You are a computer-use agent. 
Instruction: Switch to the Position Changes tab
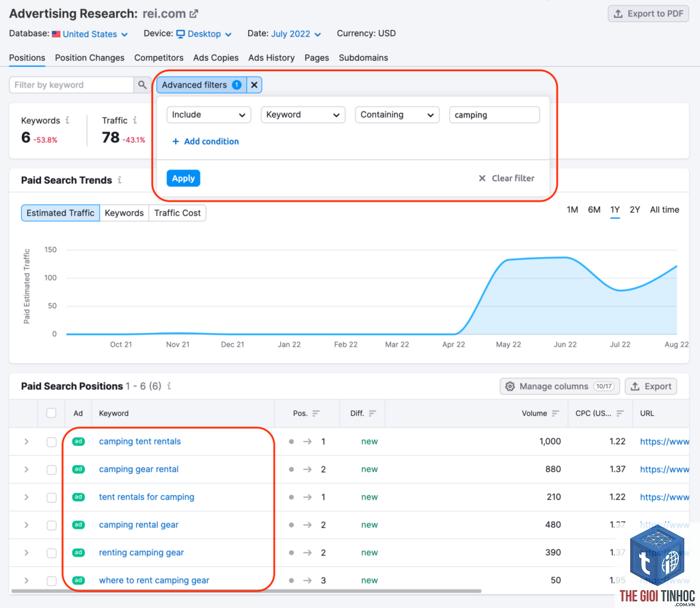click(90, 57)
